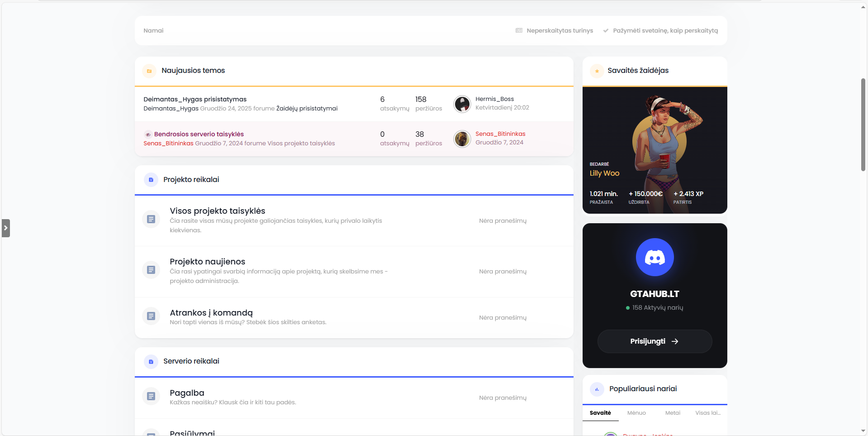This screenshot has height=436, width=868.
Task: Click the Gruodžio 7, 2024 last-post date
Action: tap(499, 143)
